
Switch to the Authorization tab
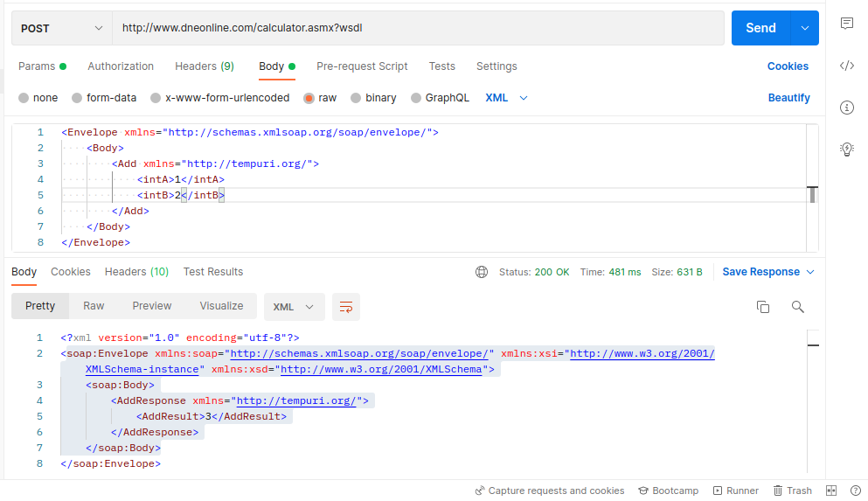pyautogui.click(x=121, y=66)
